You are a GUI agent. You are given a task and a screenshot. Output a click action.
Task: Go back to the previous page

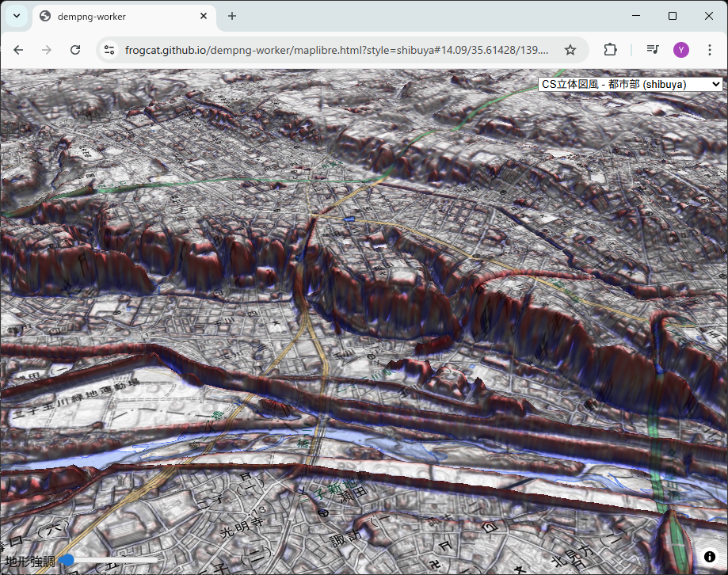18,50
